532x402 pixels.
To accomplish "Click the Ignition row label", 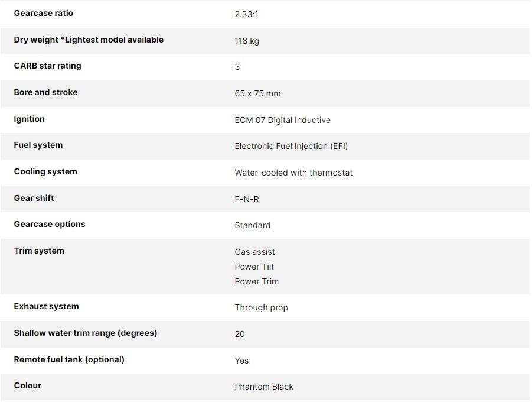I will [x=29, y=119].
